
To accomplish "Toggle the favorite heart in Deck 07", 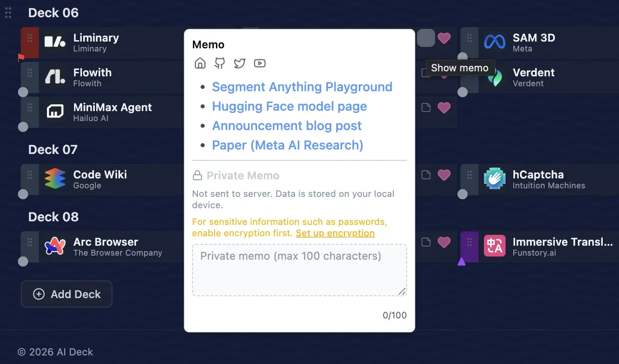I will [444, 175].
